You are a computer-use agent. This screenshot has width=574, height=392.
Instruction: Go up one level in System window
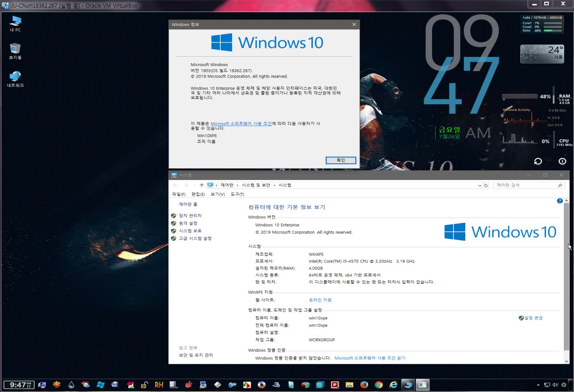click(x=201, y=185)
